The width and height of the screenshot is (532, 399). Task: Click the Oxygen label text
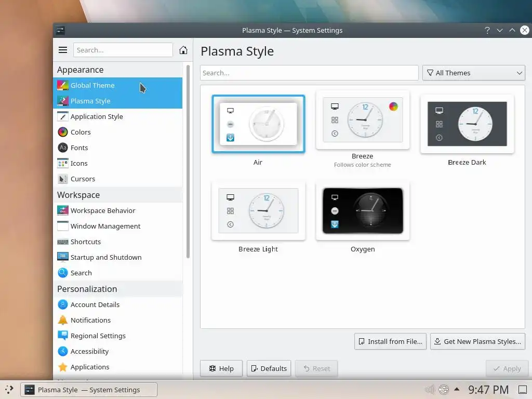click(363, 249)
